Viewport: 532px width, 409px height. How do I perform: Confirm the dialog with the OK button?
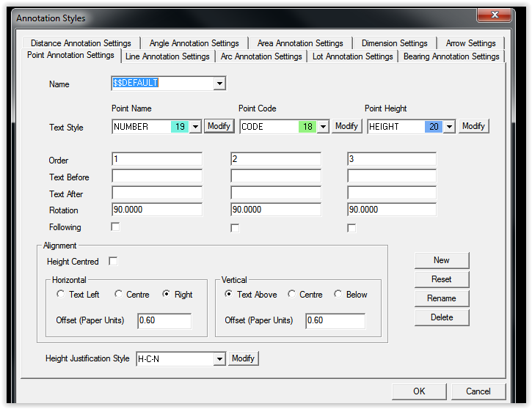click(418, 391)
